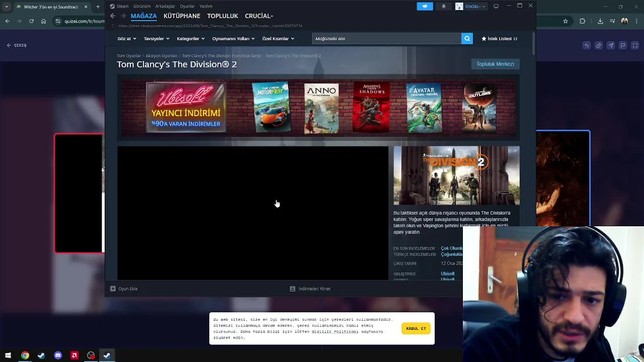Viewport: 644px width, 362px height.
Task: Click the Steam profile avatar icon
Action: point(459,6)
